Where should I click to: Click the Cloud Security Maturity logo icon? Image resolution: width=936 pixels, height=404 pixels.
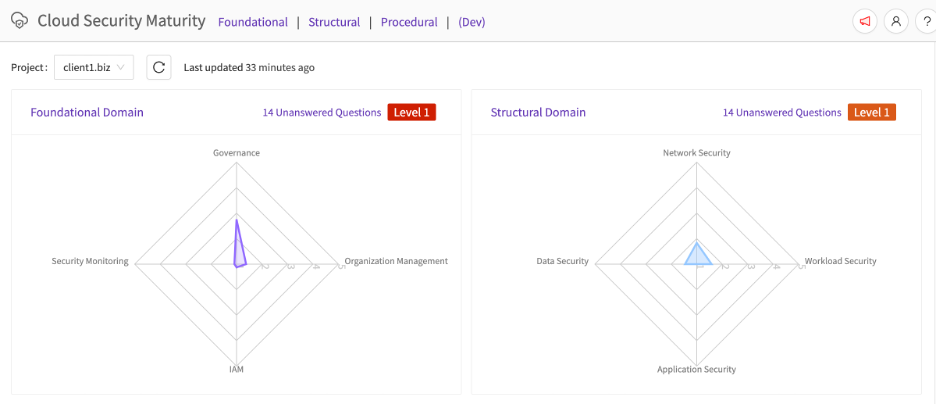click(20, 21)
